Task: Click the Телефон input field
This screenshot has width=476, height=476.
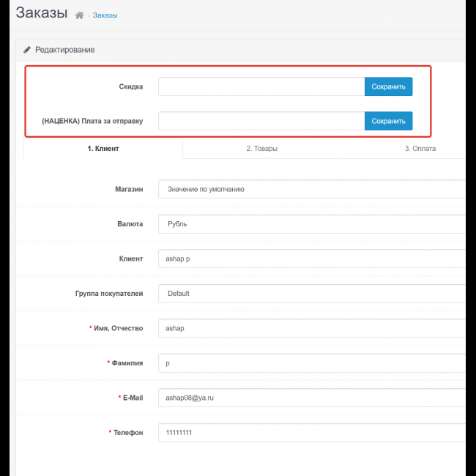Action: (x=311, y=433)
